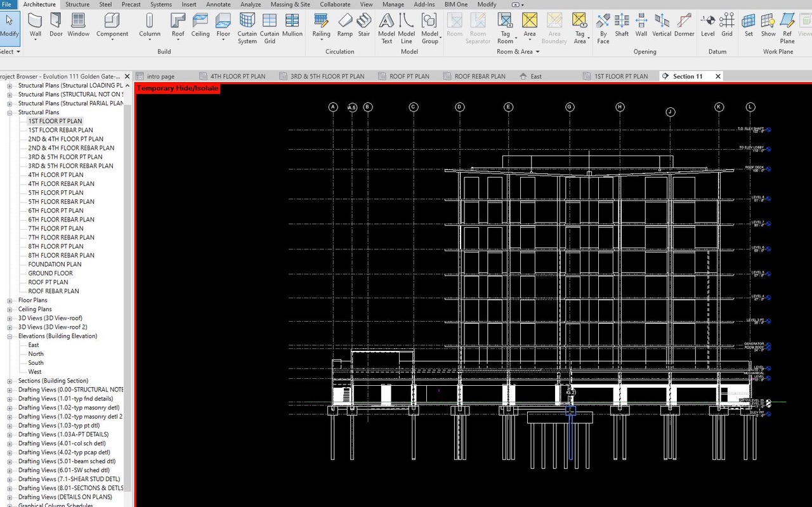Expand the Floor Plans tree node
This screenshot has width=812, height=507.
click(x=8, y=300)
